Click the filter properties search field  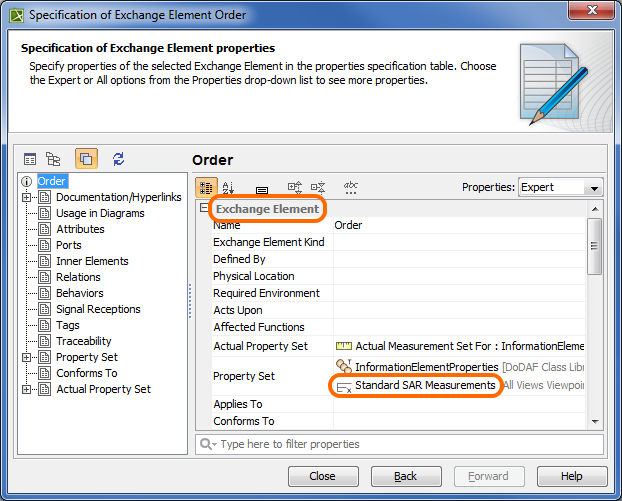[x=399, y=444]
